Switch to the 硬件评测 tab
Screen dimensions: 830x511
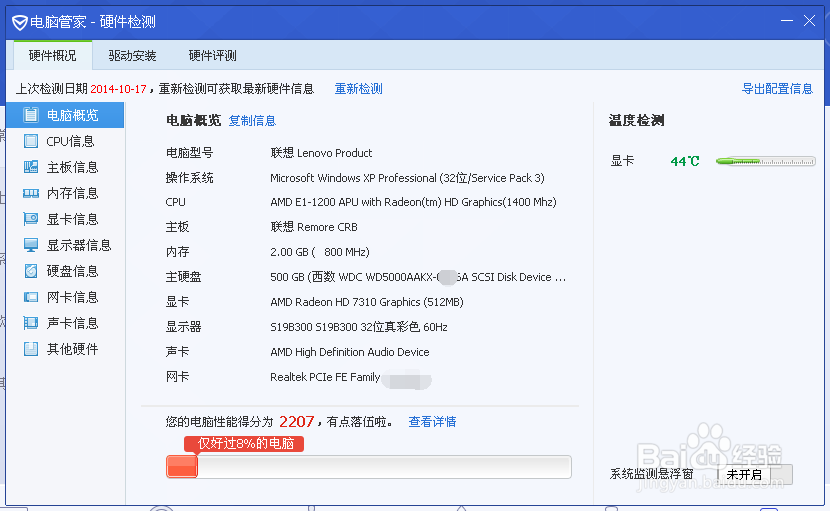pyautogui.click(x=212, y=56)
